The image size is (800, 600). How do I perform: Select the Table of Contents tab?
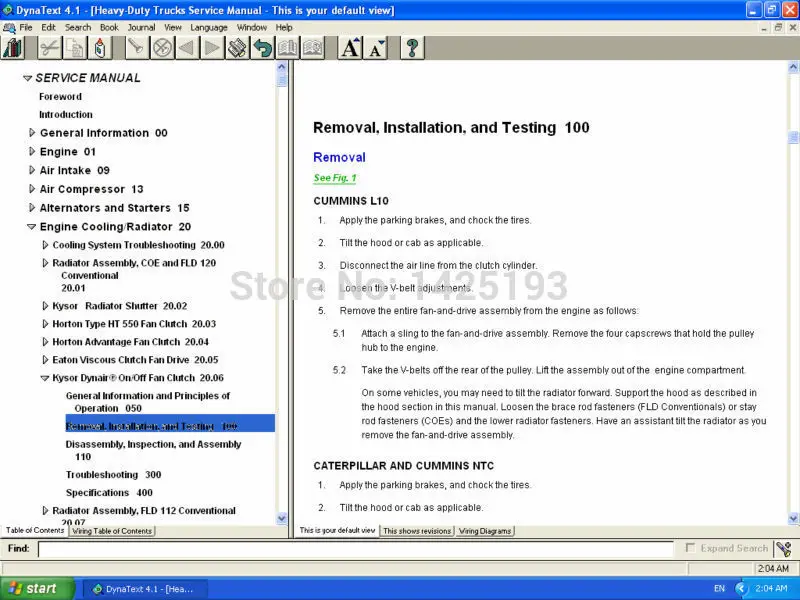35,531
